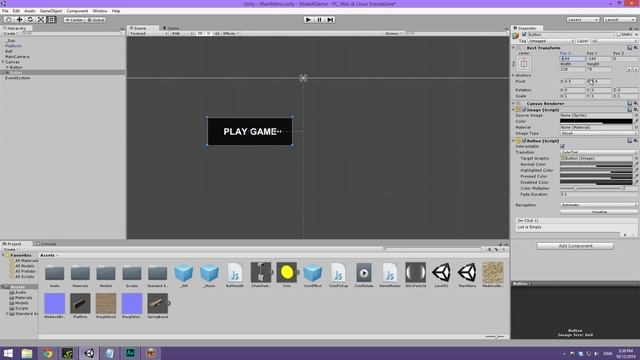640x360 pixels.
Task: Toggle the Center pivot mode button
Action: click(74, 20)
